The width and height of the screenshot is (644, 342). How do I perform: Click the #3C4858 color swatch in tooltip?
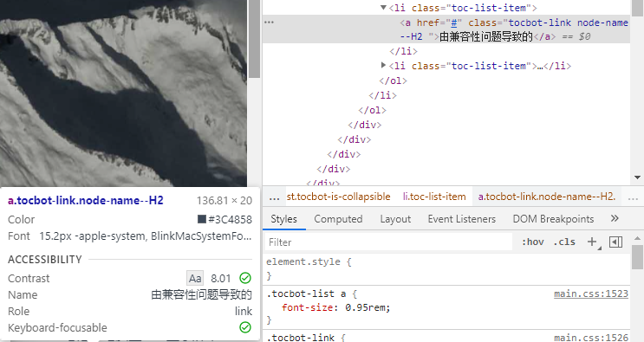coord(202,219)
